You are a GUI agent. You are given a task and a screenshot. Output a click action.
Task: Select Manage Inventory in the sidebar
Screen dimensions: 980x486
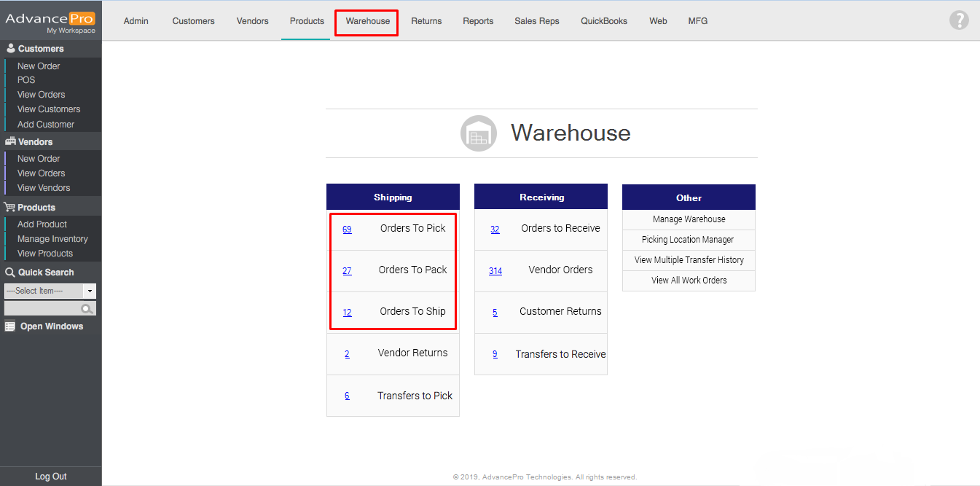point(52,239)
